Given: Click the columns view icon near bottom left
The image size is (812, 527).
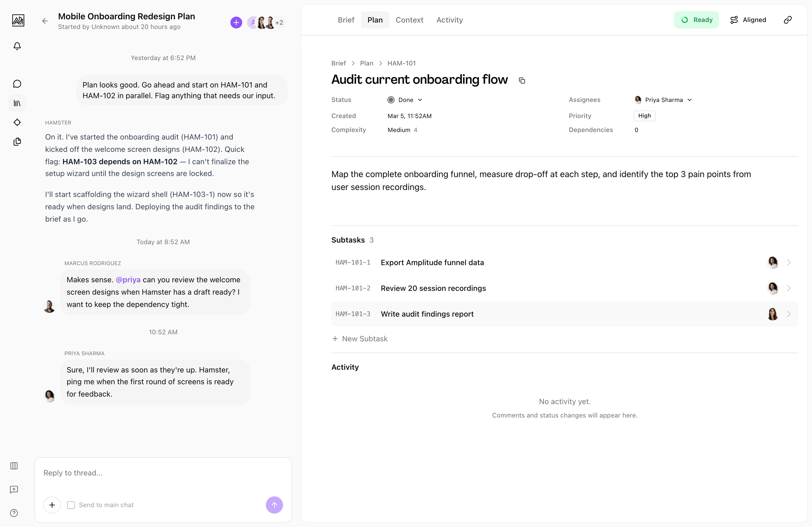Looking at the screenshot, I should (14, 466).
